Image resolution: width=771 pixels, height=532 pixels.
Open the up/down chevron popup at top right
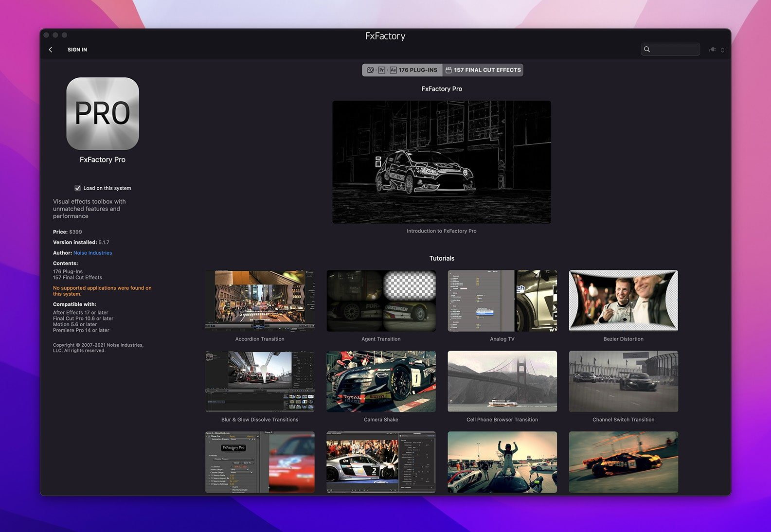pos(722,50)
